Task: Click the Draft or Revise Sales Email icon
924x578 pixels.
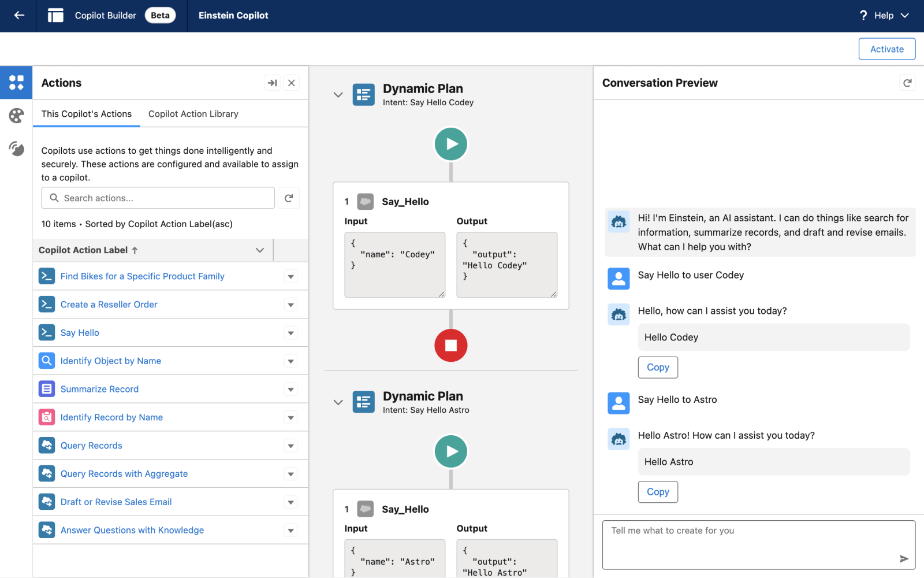Action: (x=47, y=502)
